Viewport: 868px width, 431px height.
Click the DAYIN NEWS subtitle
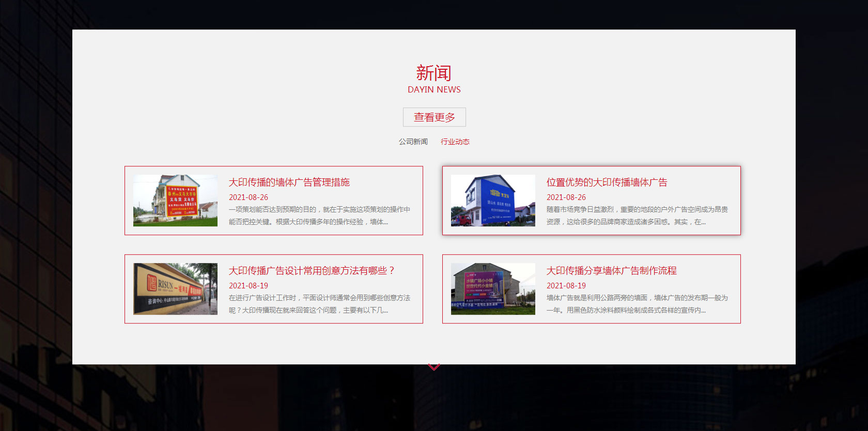[x=434, y=89]
